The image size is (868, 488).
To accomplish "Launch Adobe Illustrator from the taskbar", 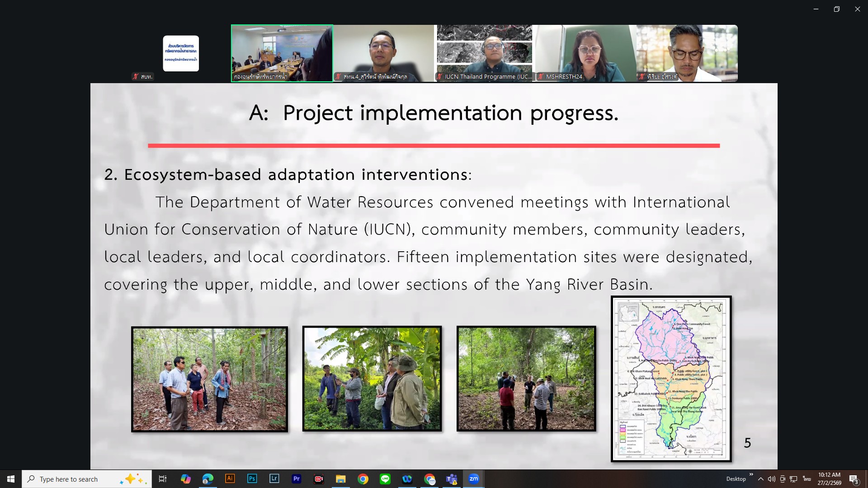I will click(230, 479).
